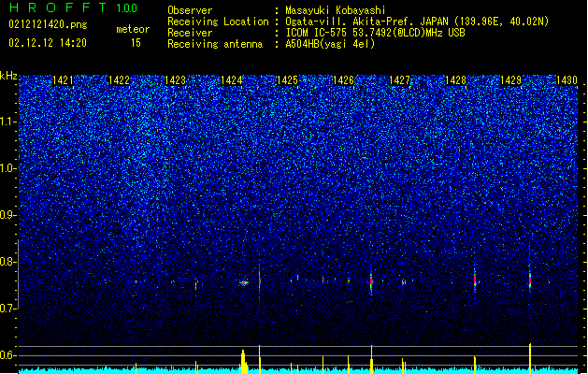This screenshot has width=588, height=374.
Task: Select the meteor count value 15
Action: click(x=136, y=43)
